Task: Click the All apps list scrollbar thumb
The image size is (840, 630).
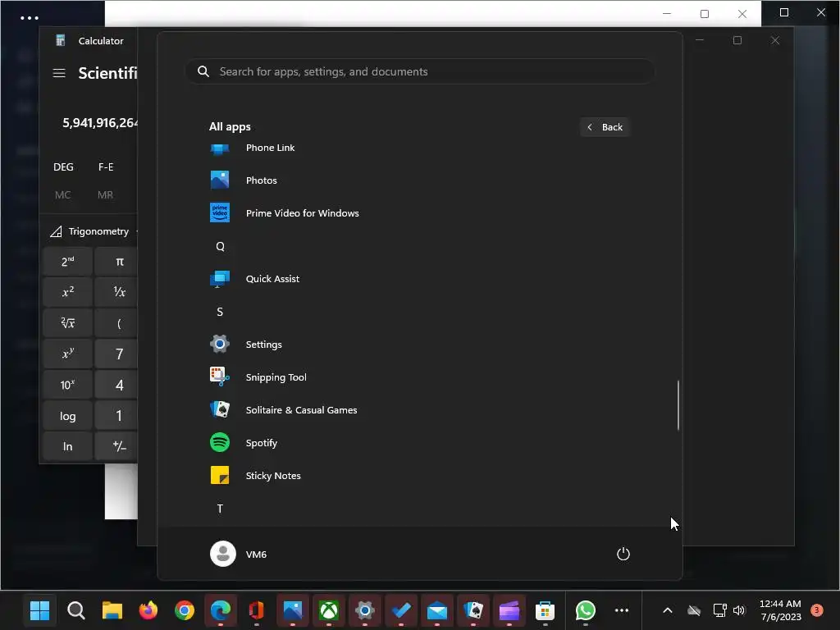Action: (678, 405)
